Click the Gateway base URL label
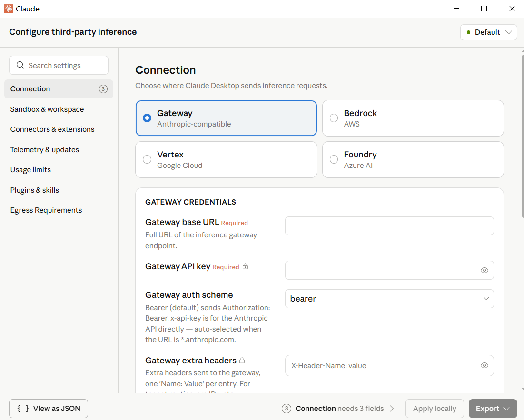Image resolution: width=524 pixels, height=420 pixels. point(182,222)
